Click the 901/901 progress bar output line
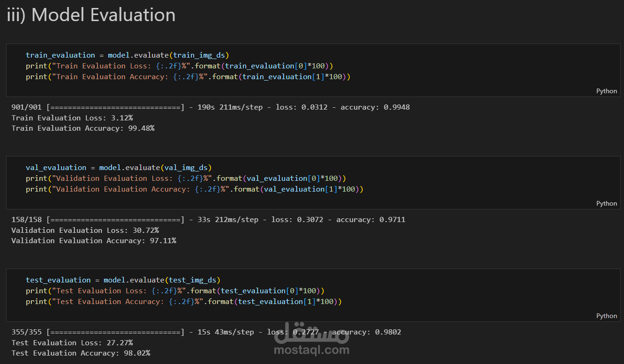Screen dimensions: 624x364 (211, 107)
